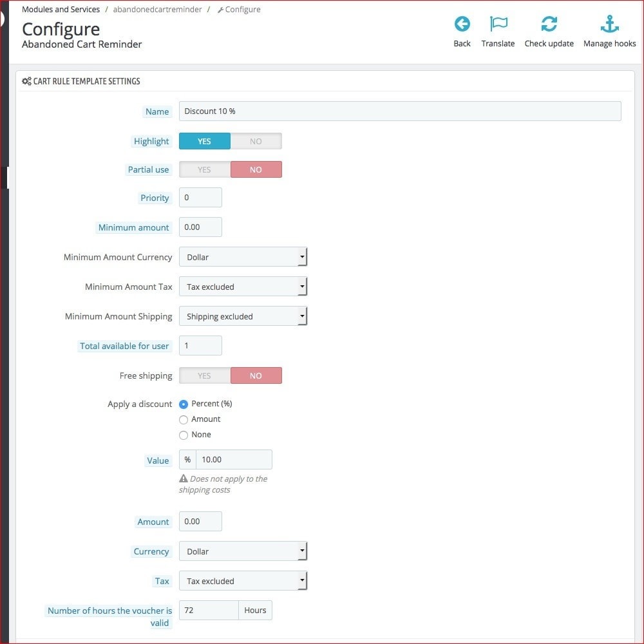Image resolution: width=644 pixels, height=644 pixels.
Task: Click the Value label
Action: (158, 461)
